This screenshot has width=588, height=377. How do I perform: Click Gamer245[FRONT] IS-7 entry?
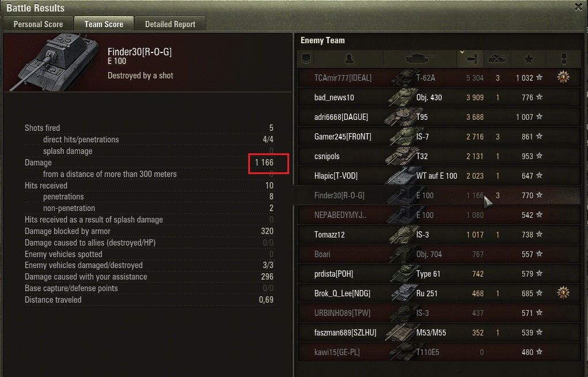[x=439, y=136]
